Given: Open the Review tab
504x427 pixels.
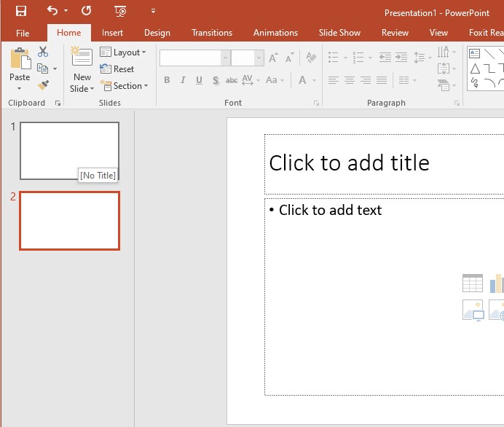Looking at the screenshot, I should point(395,33).
